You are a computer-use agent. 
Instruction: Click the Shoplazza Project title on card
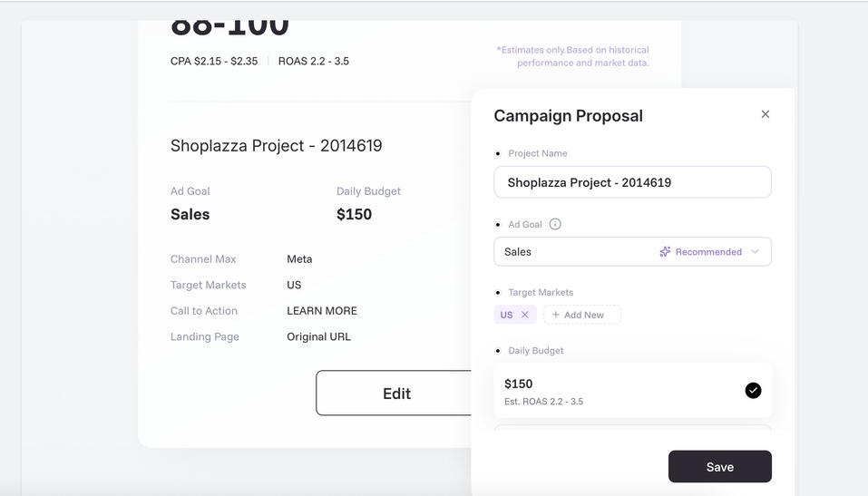click(x=276, y=145)
